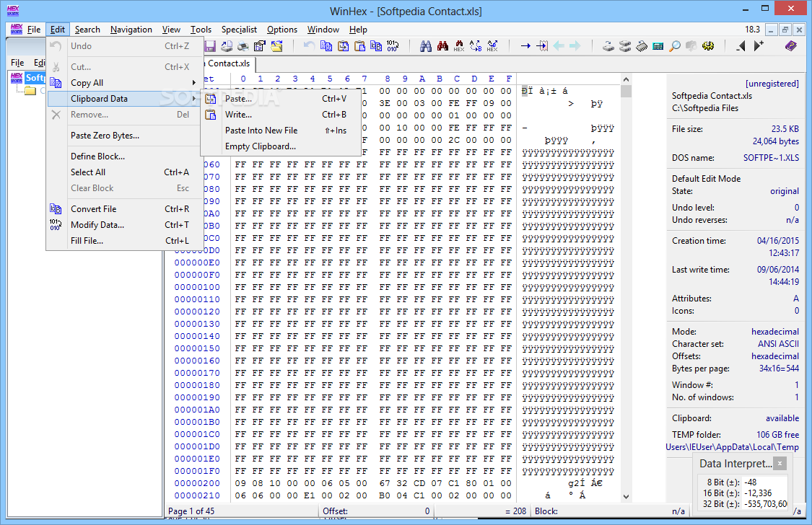
Task: Click the hex view scrollbar down arrow
Action: tap(626, 497)
